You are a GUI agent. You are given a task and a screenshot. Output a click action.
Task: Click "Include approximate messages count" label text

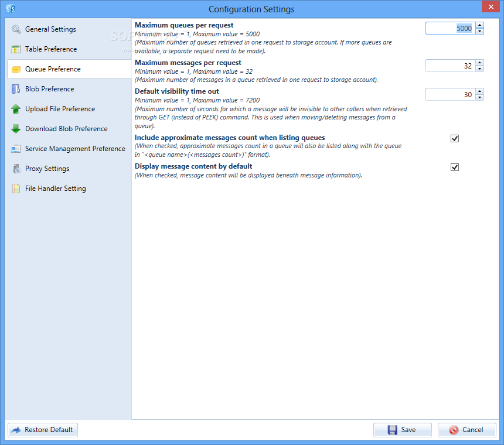(230, 138)
